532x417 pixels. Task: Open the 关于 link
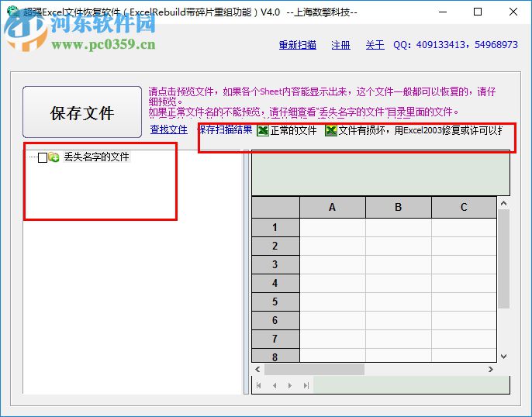[x=375, y=45]
